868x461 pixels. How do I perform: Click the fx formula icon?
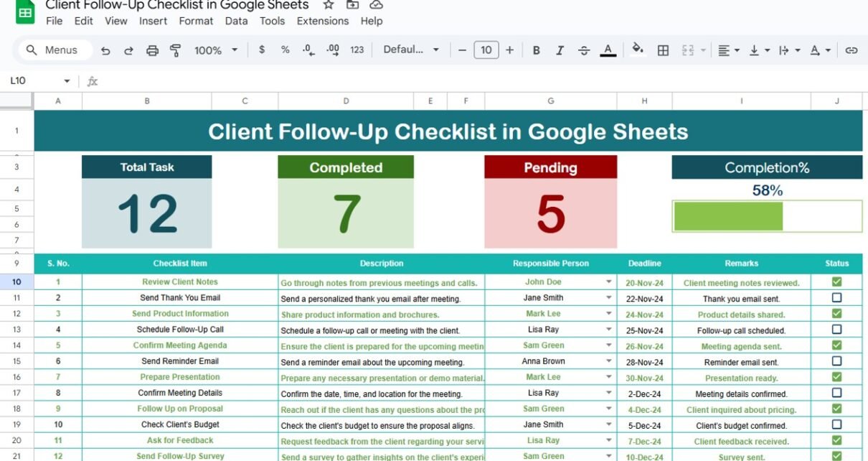[93, 81]
